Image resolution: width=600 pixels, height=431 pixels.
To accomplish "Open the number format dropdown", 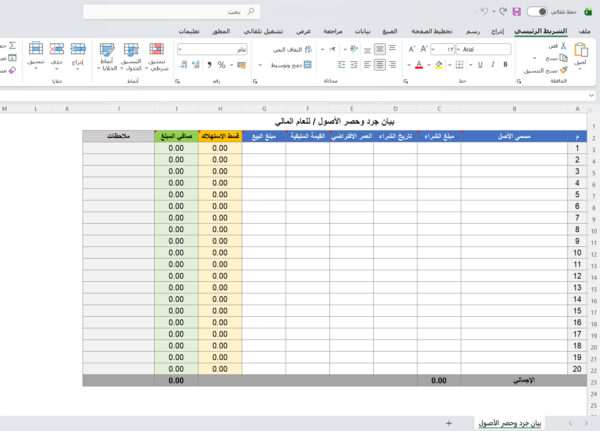I will tap(212, 49).
